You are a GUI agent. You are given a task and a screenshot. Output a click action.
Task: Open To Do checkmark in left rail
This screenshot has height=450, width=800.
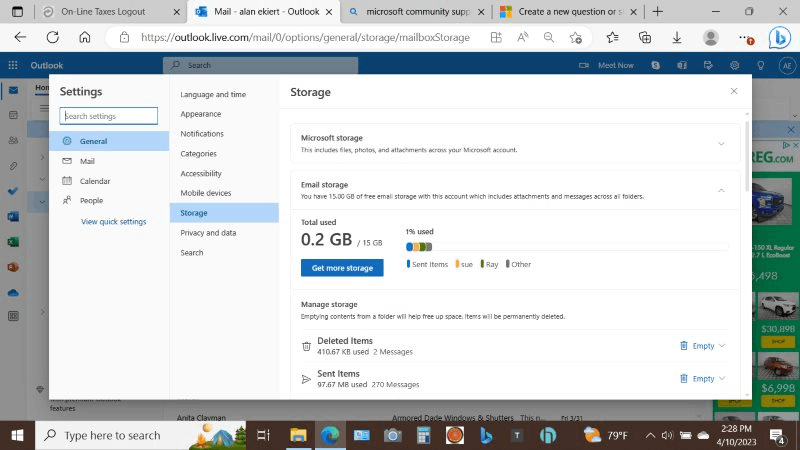tap(13, 191)
